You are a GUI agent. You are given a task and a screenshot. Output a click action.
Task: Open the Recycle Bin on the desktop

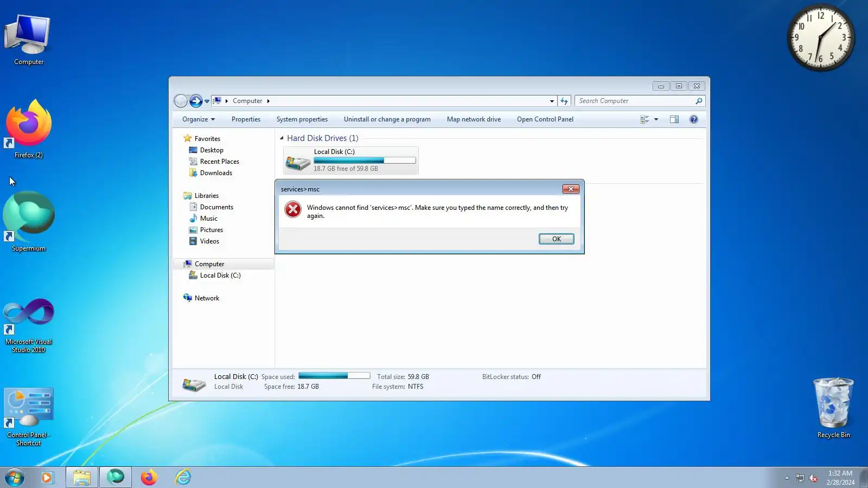click(833, 408)
